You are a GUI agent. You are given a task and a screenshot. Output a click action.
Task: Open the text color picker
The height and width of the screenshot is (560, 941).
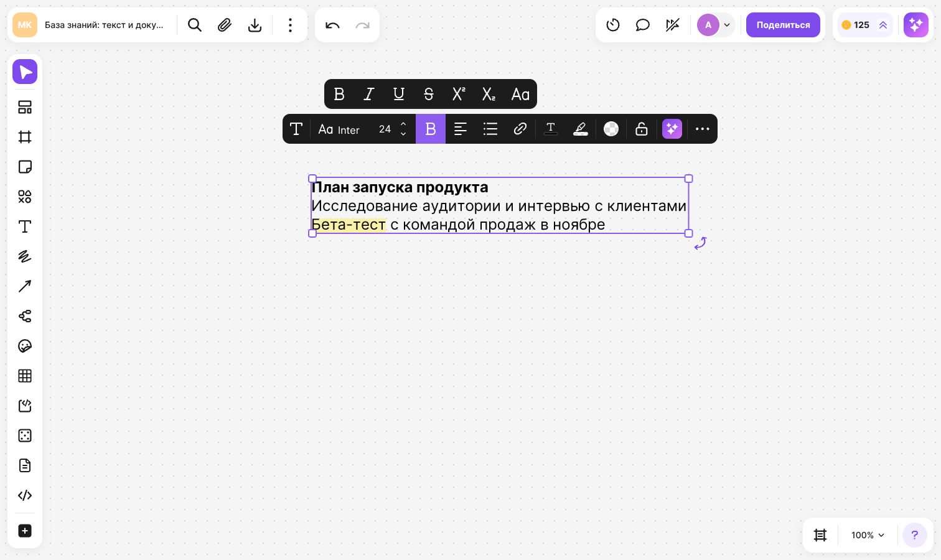click(x=551, y=129)
